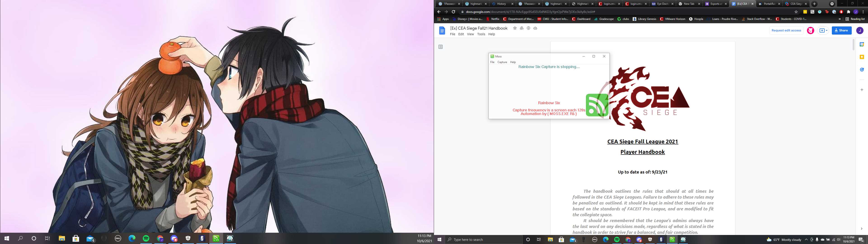
Task: Click the green Moss logo in the Moss window
Action: 597,105
